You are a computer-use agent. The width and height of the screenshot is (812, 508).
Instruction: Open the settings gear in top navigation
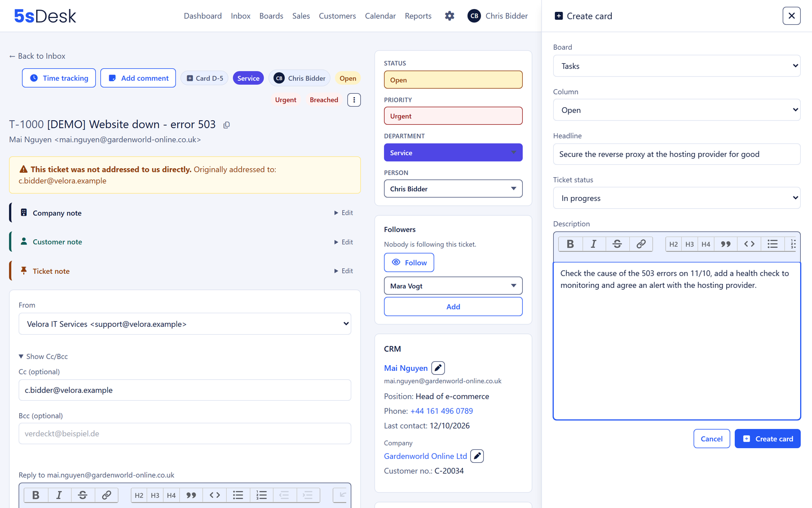pyautogui.click(x=449, y=16)
